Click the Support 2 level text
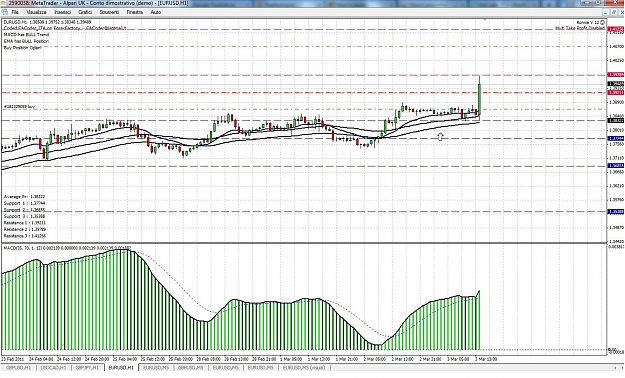This screenshot has height=378, width=625. (24, 210)
